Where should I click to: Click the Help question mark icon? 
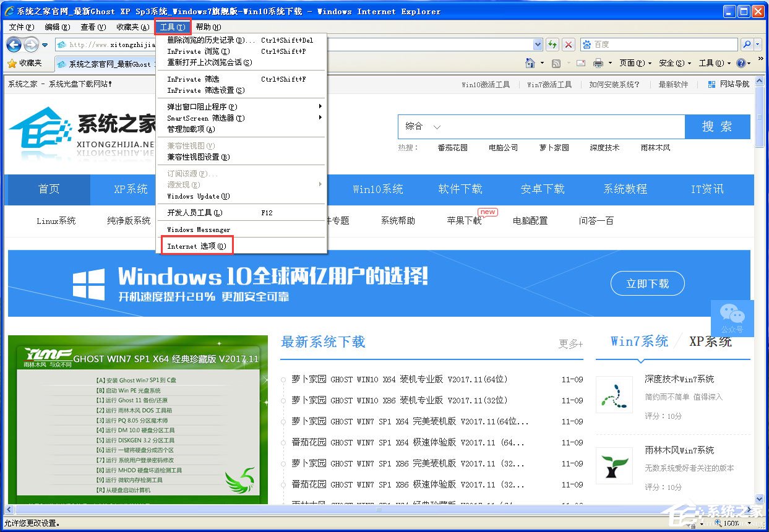742,62
